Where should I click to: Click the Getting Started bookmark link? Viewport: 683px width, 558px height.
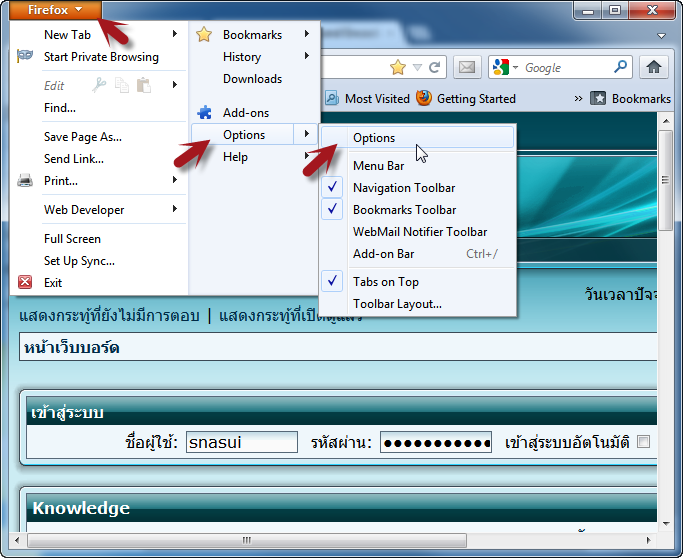(x=476, y=99)
